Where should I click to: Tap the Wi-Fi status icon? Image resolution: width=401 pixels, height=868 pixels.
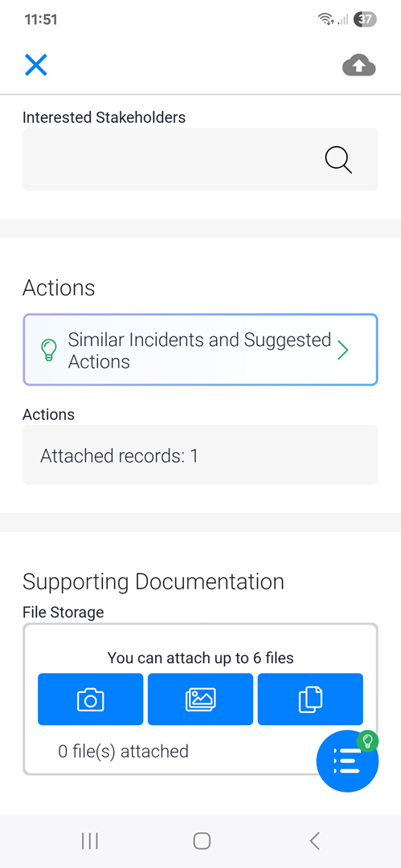(x=325, y=19)
